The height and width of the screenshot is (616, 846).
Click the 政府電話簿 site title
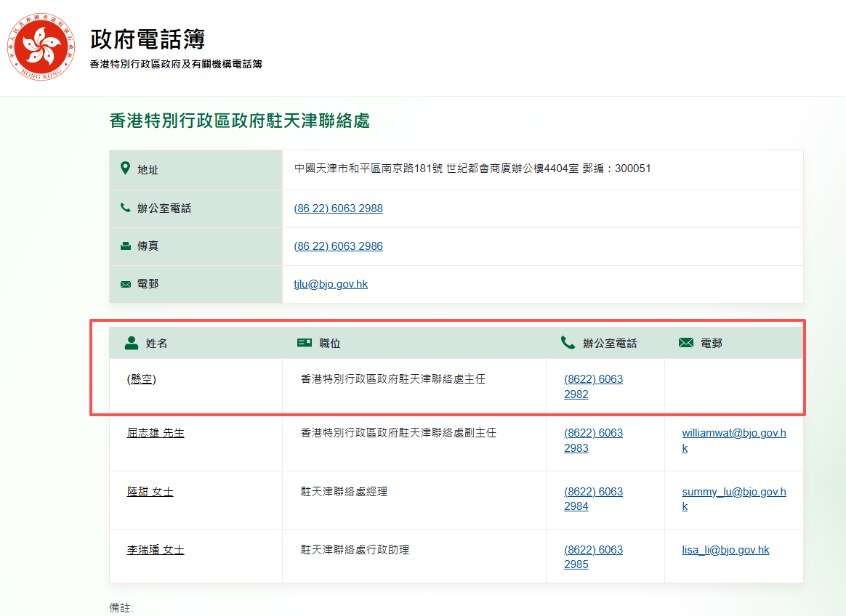tap(148, 38)
